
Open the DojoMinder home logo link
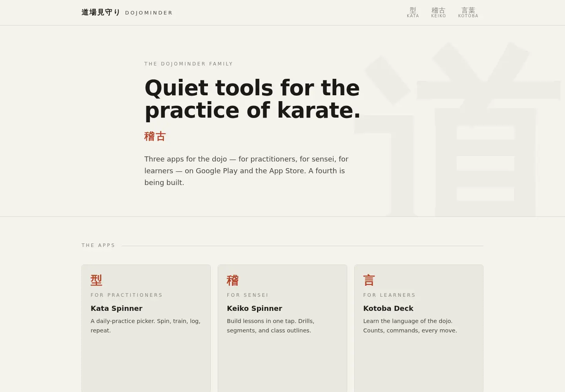pos(127,13)
